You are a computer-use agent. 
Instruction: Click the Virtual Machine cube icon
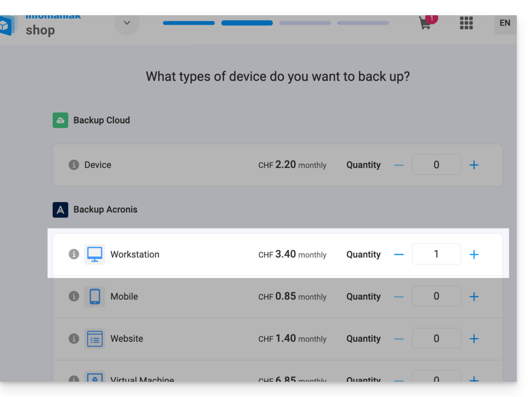tap(94, 377)
